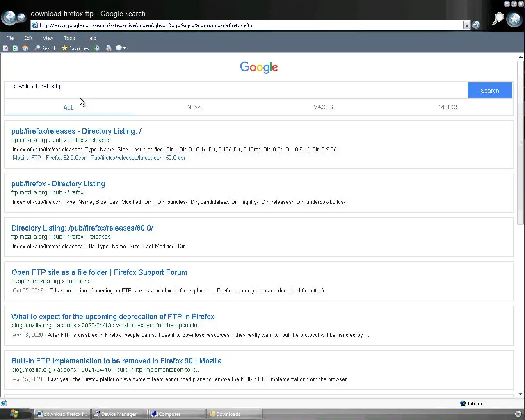The width and height of the screenshot is (525, 420).
Task: Click the toolbar Search button
Action: pyautogui.click(x=45, y=48)
